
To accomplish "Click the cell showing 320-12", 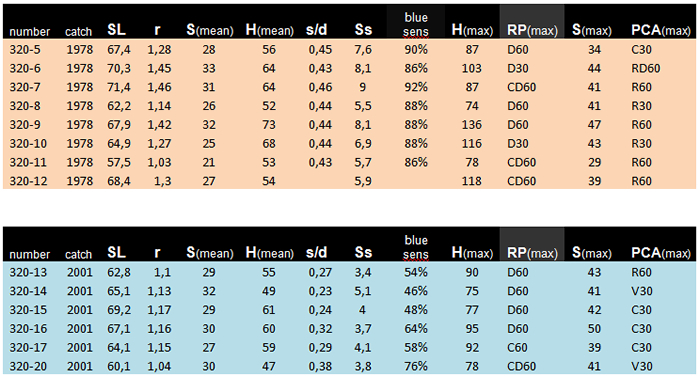I will (x=28, y=181).
